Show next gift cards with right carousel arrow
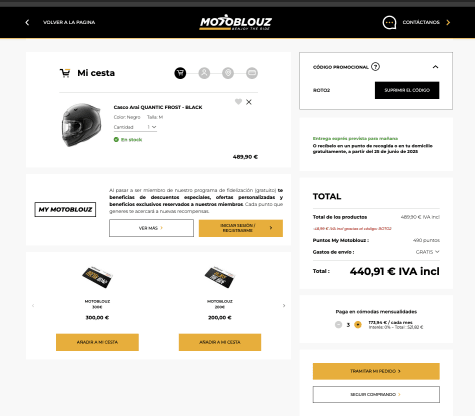The width and height of the screenshot is (475, 416). point(284,305)
